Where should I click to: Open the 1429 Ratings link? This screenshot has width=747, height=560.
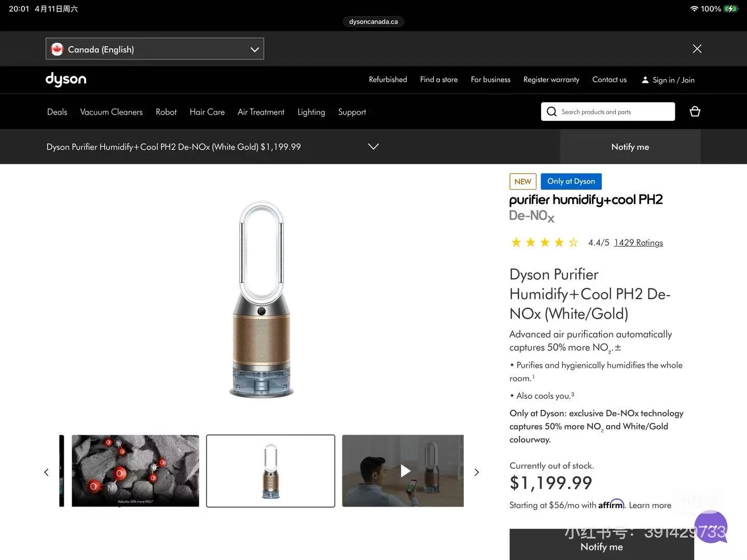639,243
